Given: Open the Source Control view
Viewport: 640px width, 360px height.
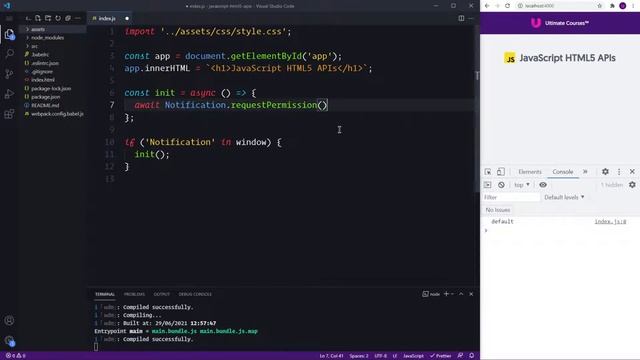Looking at the screenshot, I should 9,74.
